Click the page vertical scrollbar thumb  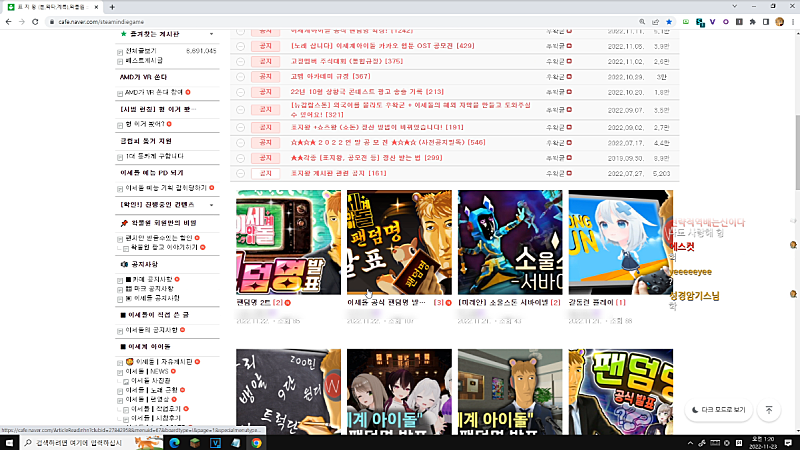point(797,152)
